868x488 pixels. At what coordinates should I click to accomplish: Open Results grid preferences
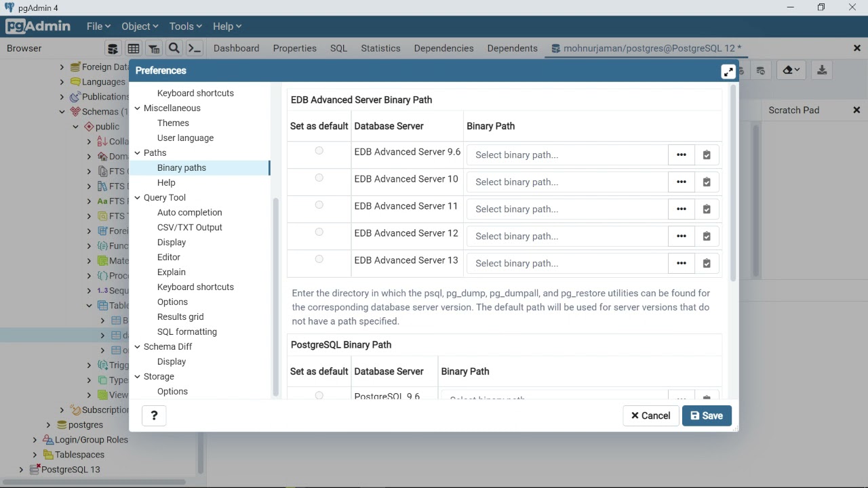(x=180, y=317)
